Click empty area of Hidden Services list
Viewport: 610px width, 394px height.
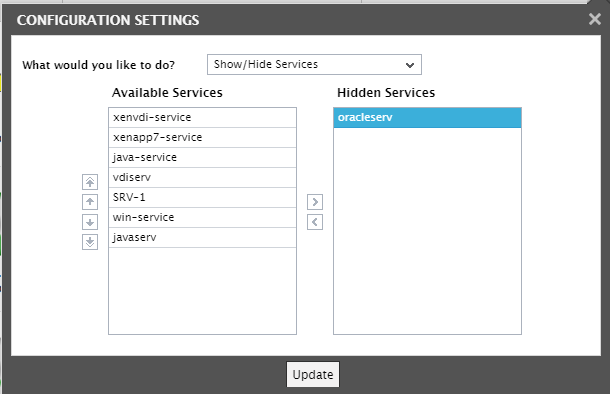pyautogui.click(x=427, y=231)
